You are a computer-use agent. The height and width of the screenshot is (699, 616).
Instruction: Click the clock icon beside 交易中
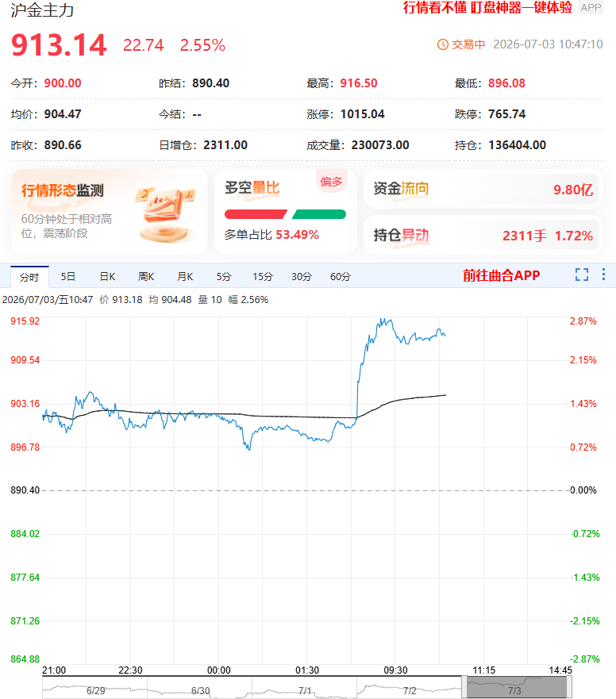coord(442,44)
